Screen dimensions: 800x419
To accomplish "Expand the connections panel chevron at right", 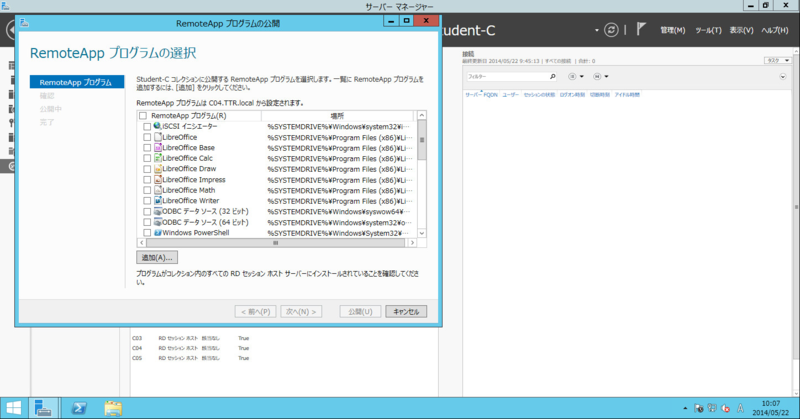I will click(x=783, y=77).
